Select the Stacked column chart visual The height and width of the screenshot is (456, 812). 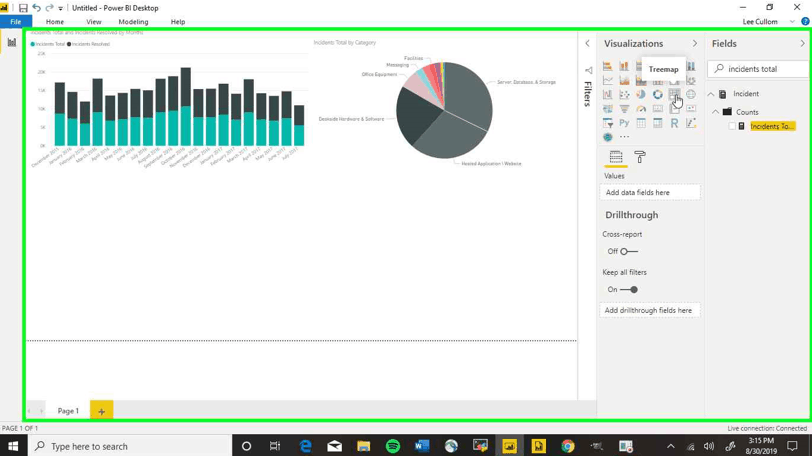click(624, 66)
